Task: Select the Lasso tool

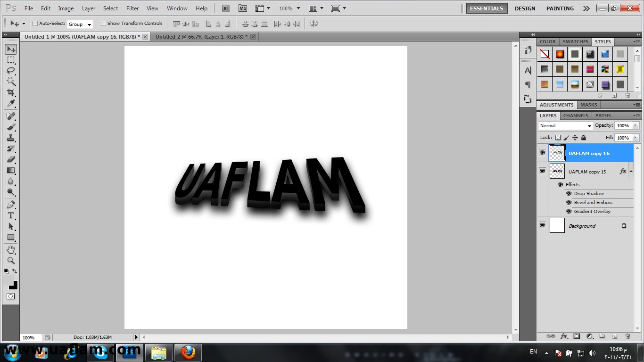Action: tap(11, 71)
